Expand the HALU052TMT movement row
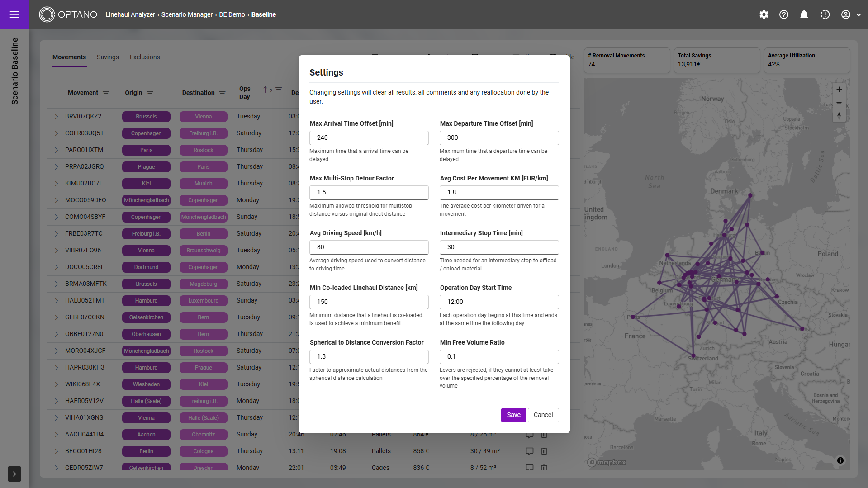The height and width of the screenshot is (488, 868). pyautogui.click(x=56, y=301)
